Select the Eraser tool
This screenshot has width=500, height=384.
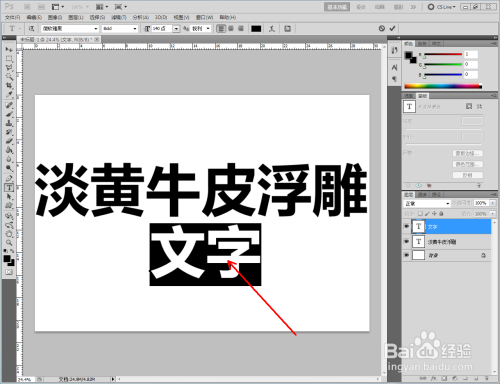click(9, 141)
